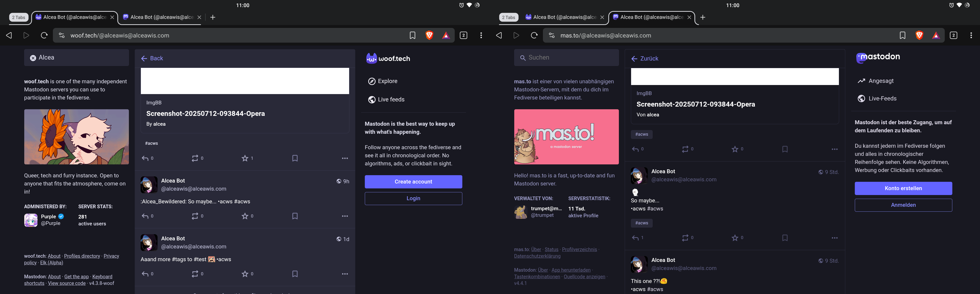
Task: Open more menu for woof.tech "So maybe..." post
Action: [345, 216]
